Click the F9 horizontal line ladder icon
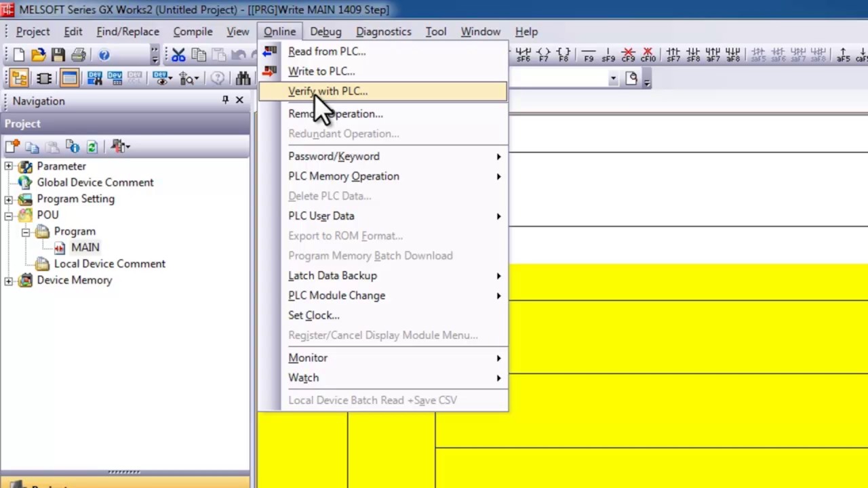This screenshot has width=868, height=488. point(589,55)
